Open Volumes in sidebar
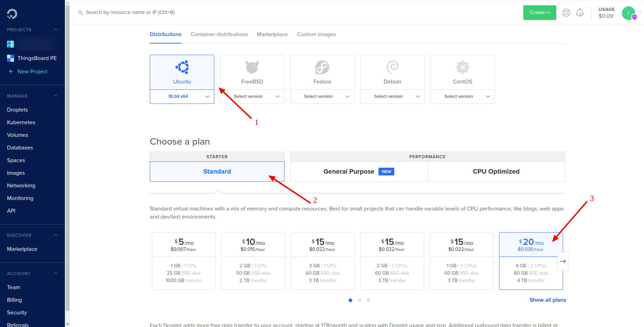 coord(18,135)
